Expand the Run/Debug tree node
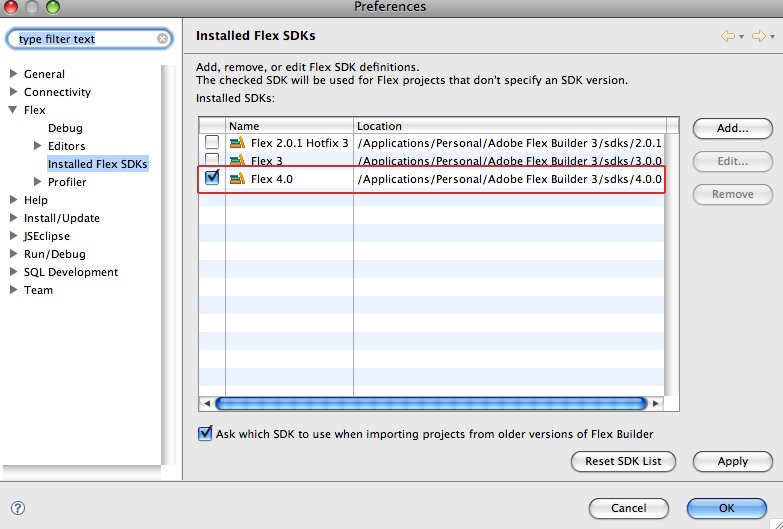This screenshot has height=529, width=783. pos(13,254)
